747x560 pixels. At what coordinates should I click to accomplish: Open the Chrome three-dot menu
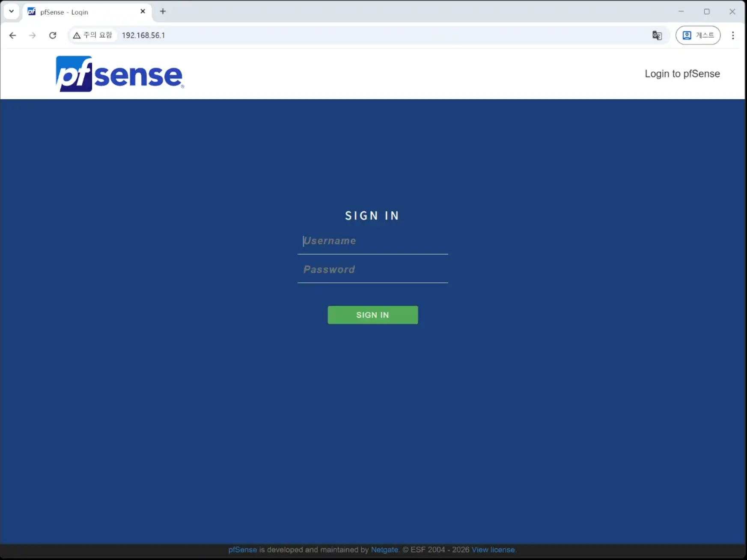[x=733, y=36]
